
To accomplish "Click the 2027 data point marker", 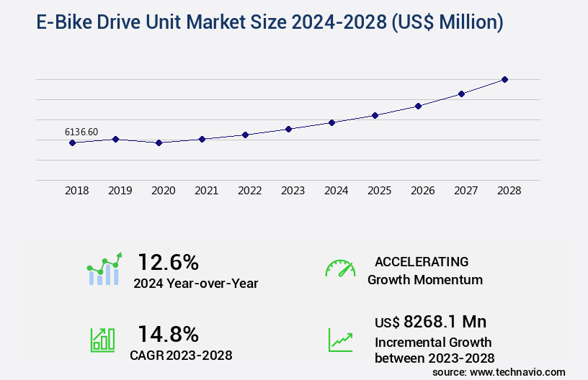I will pos(461,94).
